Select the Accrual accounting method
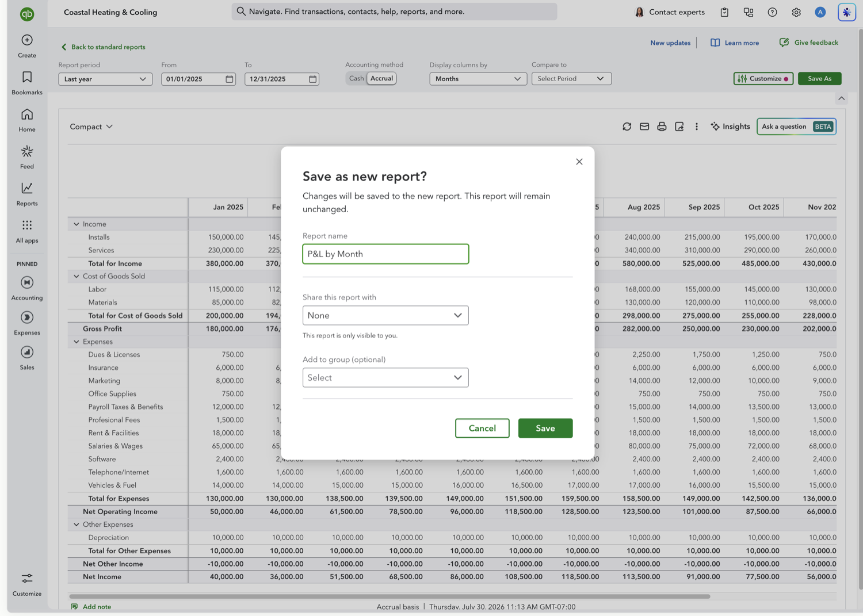 pyautogui.click(x=381, y=78)
